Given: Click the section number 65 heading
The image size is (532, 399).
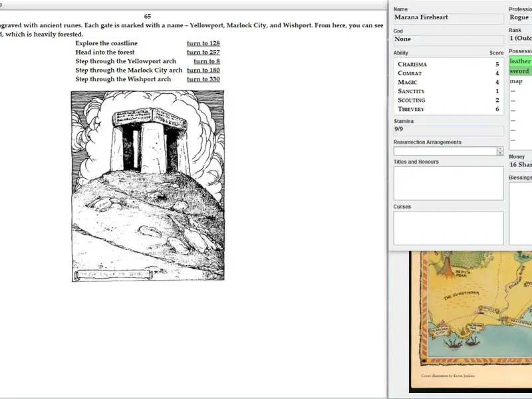Looking at the screenshot, I should point(148,16).
